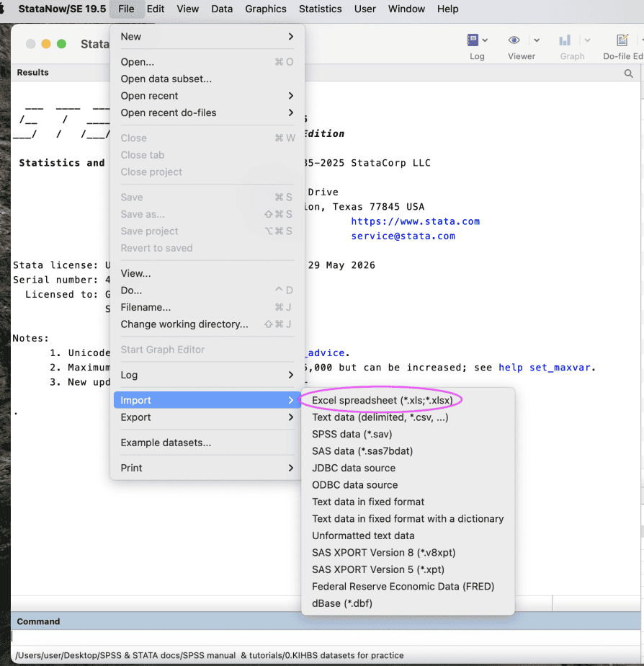
Task: Click the help set_maxvar link
Action: pos(545,368)
